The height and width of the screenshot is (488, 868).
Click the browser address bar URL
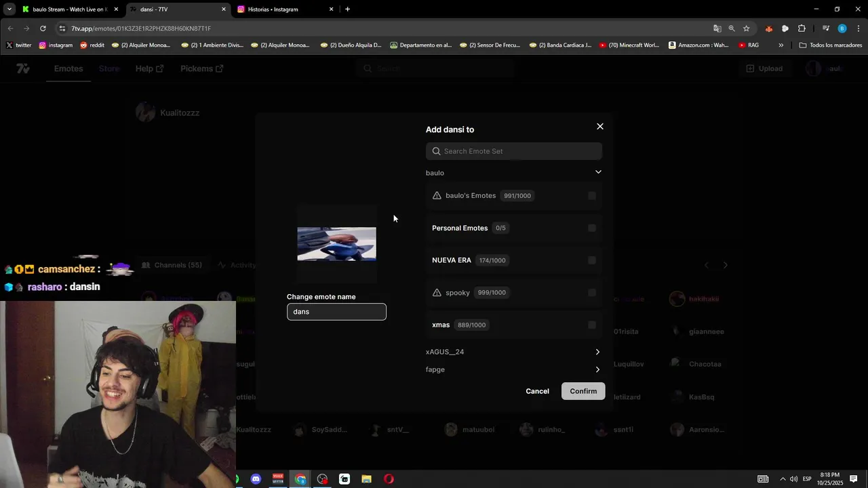point(141,28)
